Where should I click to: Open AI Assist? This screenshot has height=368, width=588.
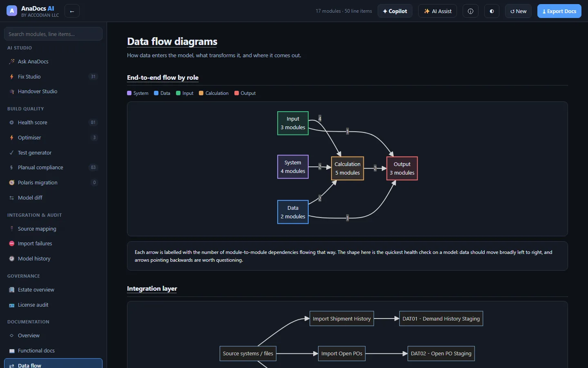(437, 11)
